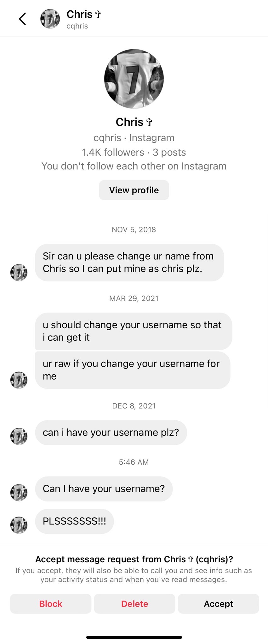
Task: Tap the home indicator bar
Action: [134, 637]
